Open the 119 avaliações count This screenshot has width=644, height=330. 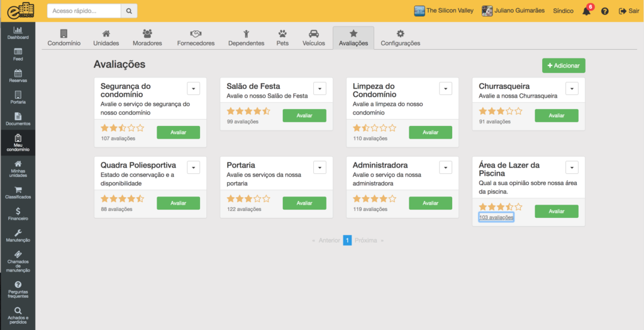coord(370,210)
